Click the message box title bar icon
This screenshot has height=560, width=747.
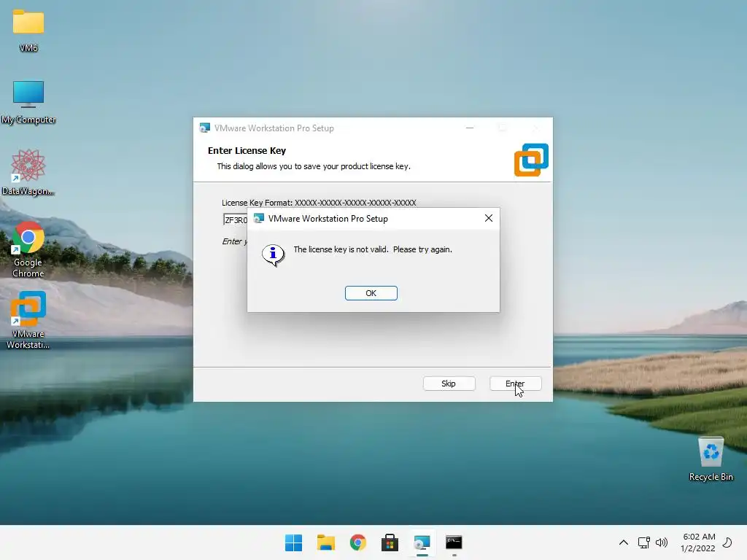[259, 218]
